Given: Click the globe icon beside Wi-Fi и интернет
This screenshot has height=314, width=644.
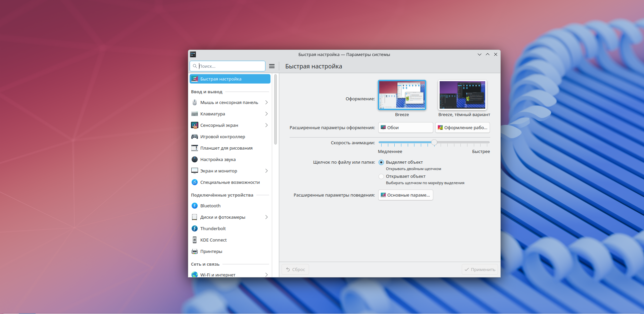Looking at the screenshot, I should [x=195, y=274].
